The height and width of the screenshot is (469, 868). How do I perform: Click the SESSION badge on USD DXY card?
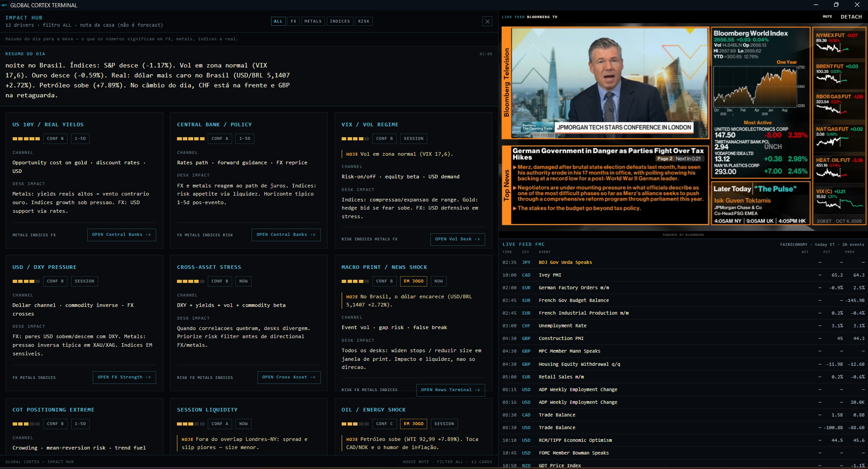(x=85, y=281)
